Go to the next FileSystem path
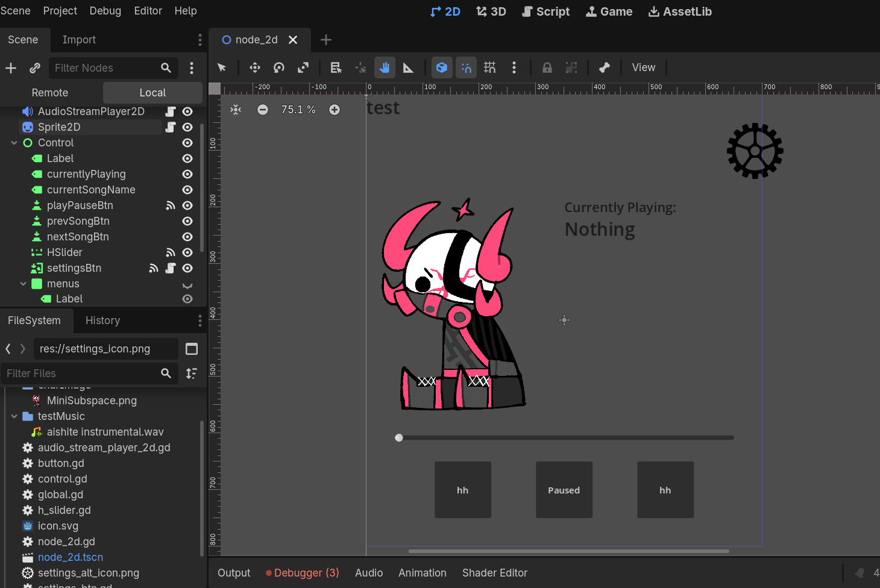The image size is (880, 588). click(23, 349)
